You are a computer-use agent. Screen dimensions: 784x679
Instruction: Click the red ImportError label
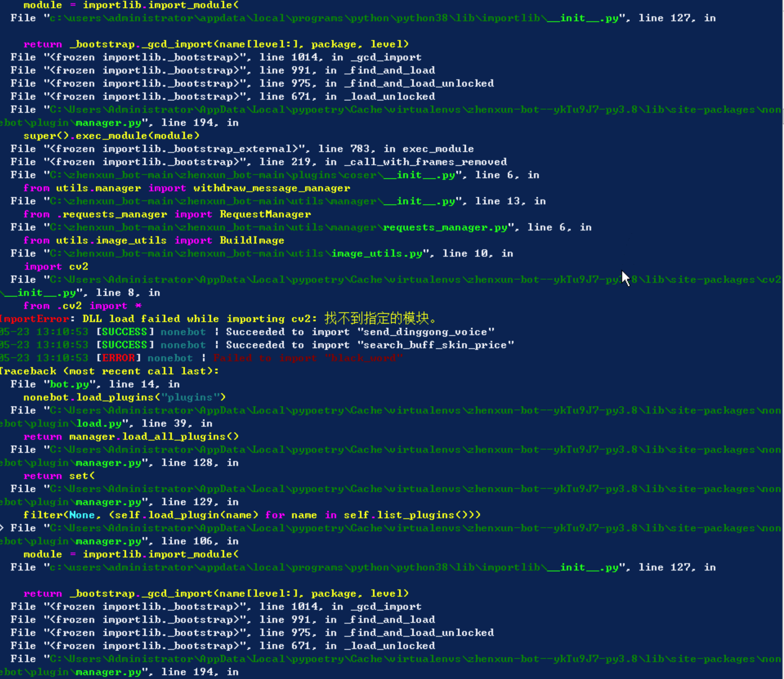click(x=35, y=319)
